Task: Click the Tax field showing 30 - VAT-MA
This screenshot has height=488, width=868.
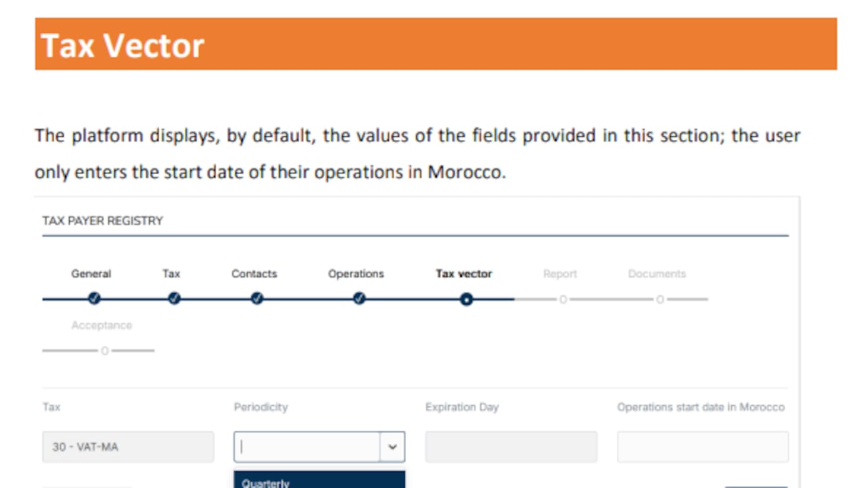Action: click(128, 447)
